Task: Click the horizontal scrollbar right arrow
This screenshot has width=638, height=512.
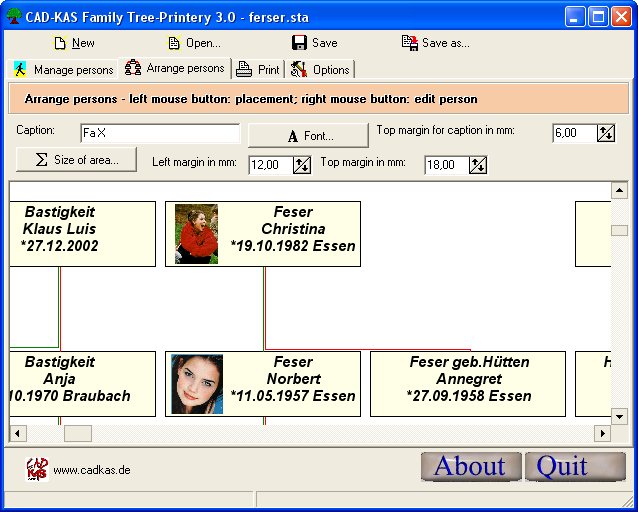Action: pos(602,434)
